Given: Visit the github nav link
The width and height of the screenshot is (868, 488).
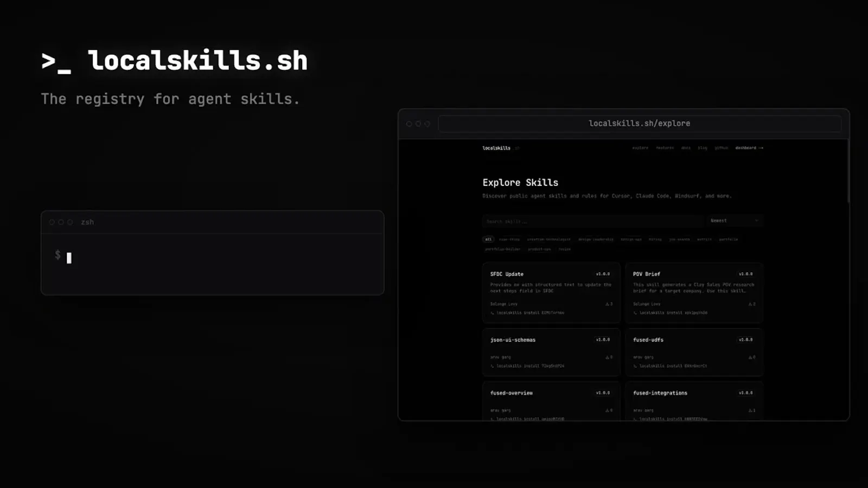Looking at the screenshot, I should pos(721,147).
